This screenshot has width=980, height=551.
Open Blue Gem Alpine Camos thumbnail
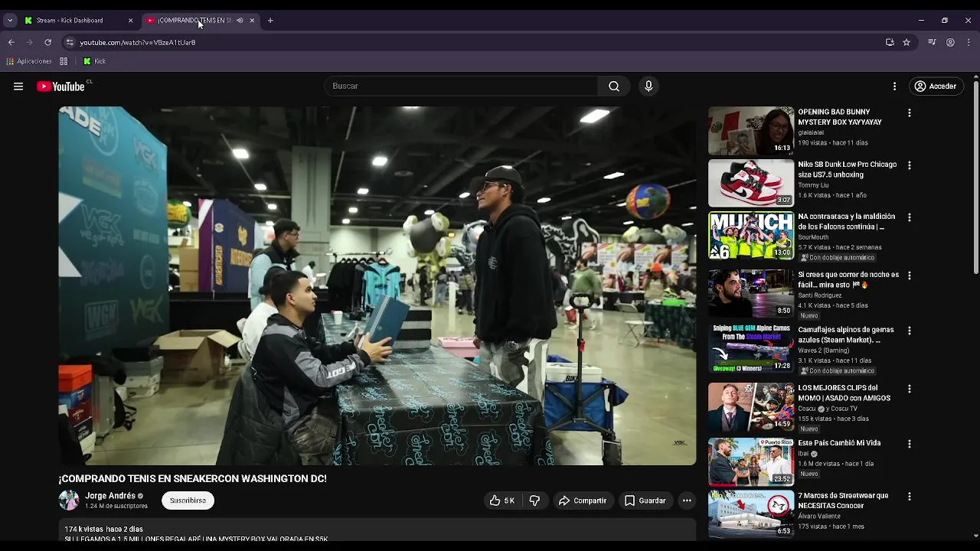[751, 348]
